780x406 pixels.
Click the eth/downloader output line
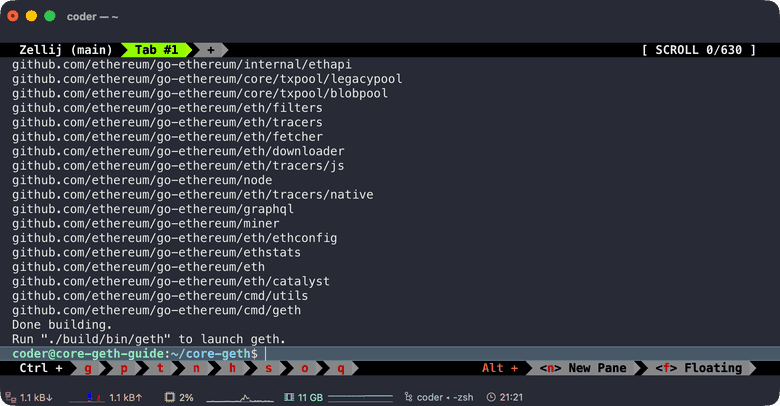tap(178, 151)
